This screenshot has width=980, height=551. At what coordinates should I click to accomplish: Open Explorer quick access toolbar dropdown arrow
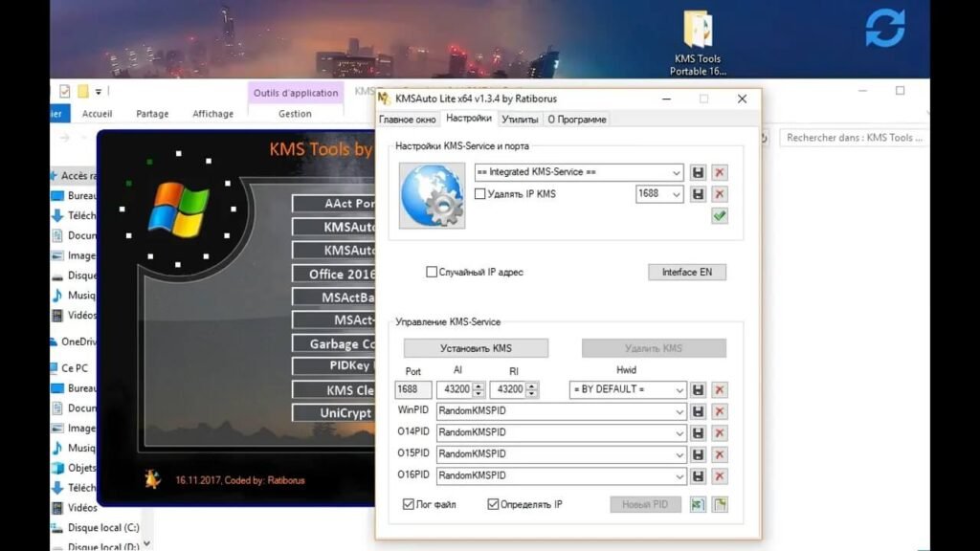click(99, 92)
